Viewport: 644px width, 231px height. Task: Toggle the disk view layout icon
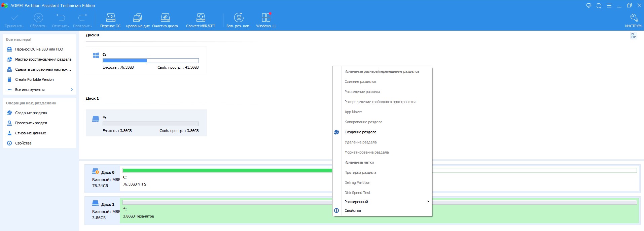[x=634, y=36]
